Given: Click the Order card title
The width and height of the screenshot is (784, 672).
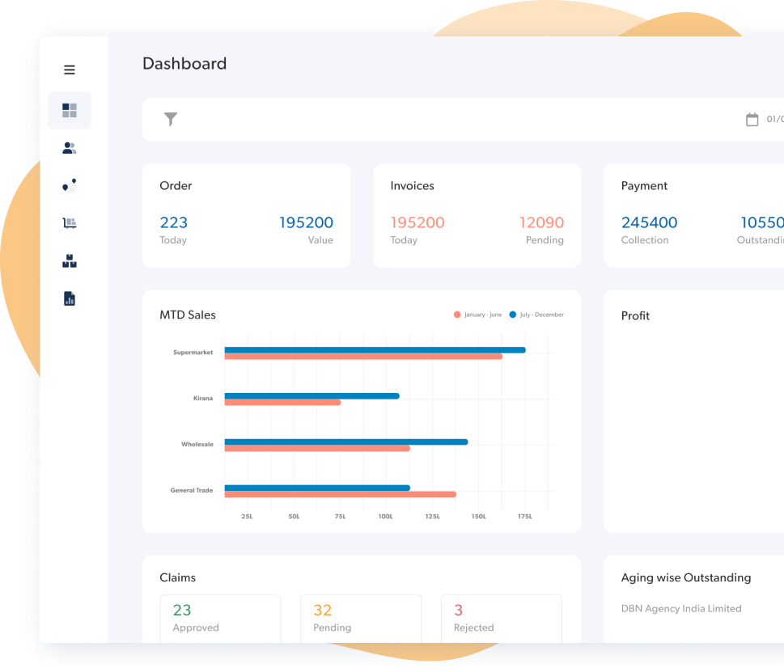Looking at the screenshot, I should click(x=176, y=186).
